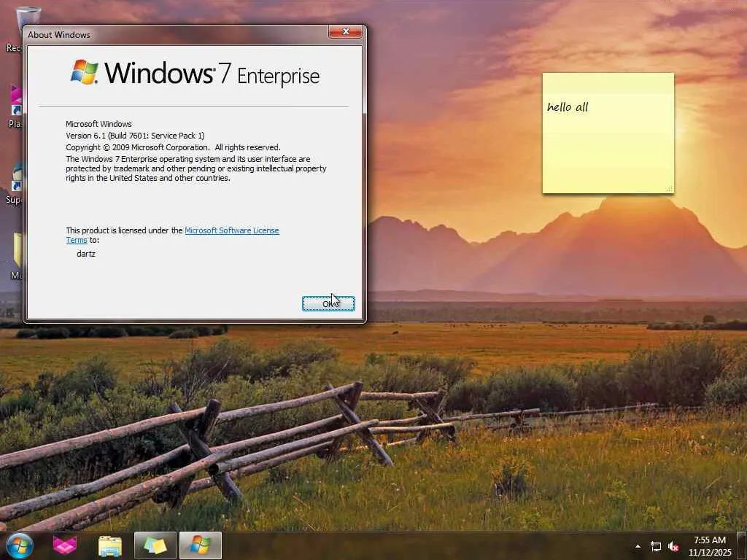This screenshot has width=747, height=560.
Task: Click the sticky note text 'hello all'
Action: [x=568, y=106]
